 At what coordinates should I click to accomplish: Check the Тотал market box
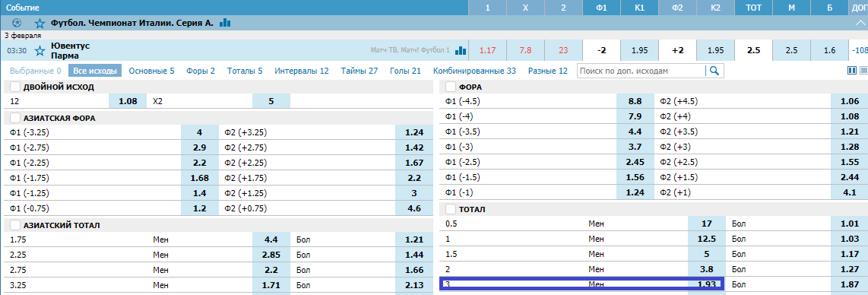451,209
